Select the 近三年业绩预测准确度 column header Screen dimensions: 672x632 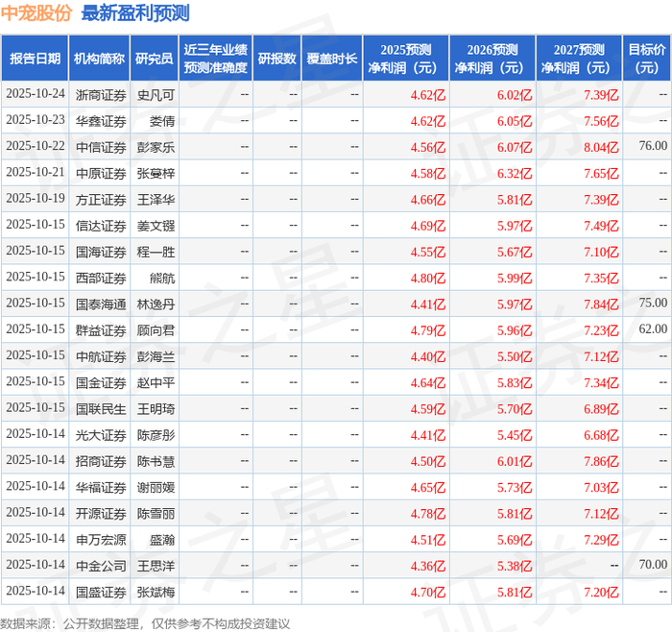[x=216, y=59]
